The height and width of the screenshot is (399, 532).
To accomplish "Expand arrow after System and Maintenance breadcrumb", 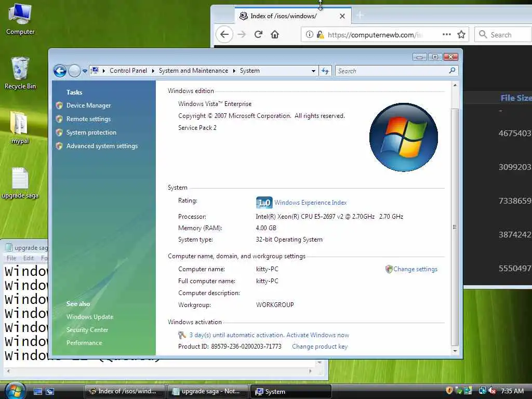I will pos(234,71).
